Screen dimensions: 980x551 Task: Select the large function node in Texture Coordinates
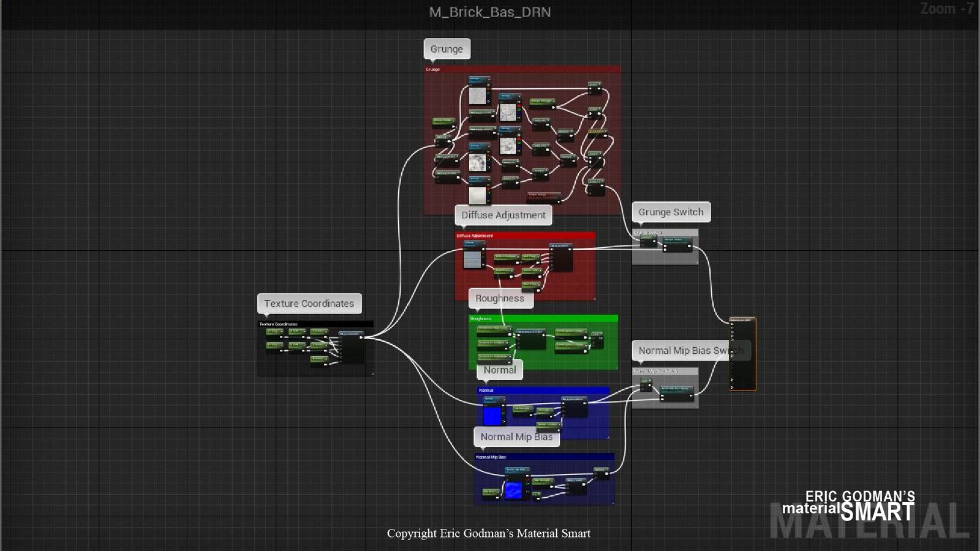click(x=351, y=348)
